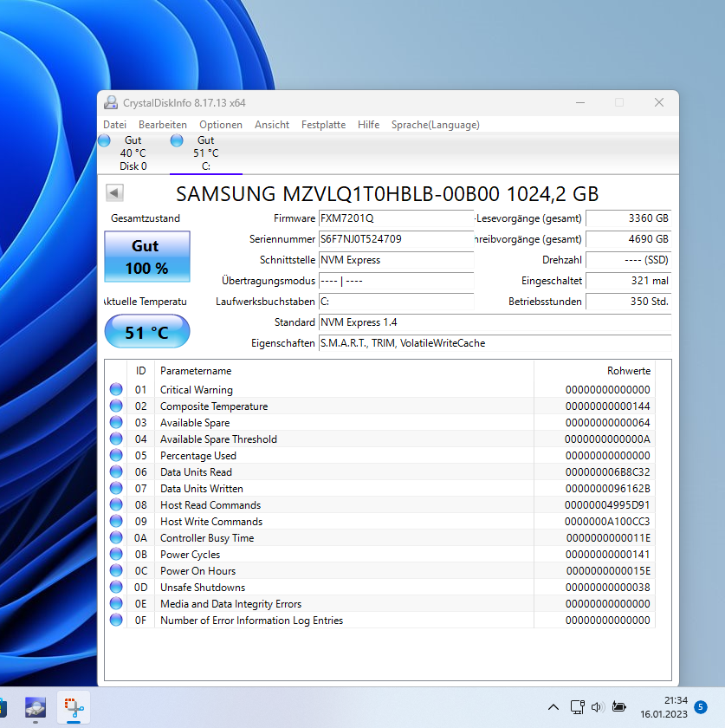Viewport: 725px width, 728px height.
Task: Click the status dot for Unsafe Shutdowns
Action: pos(116,587)
